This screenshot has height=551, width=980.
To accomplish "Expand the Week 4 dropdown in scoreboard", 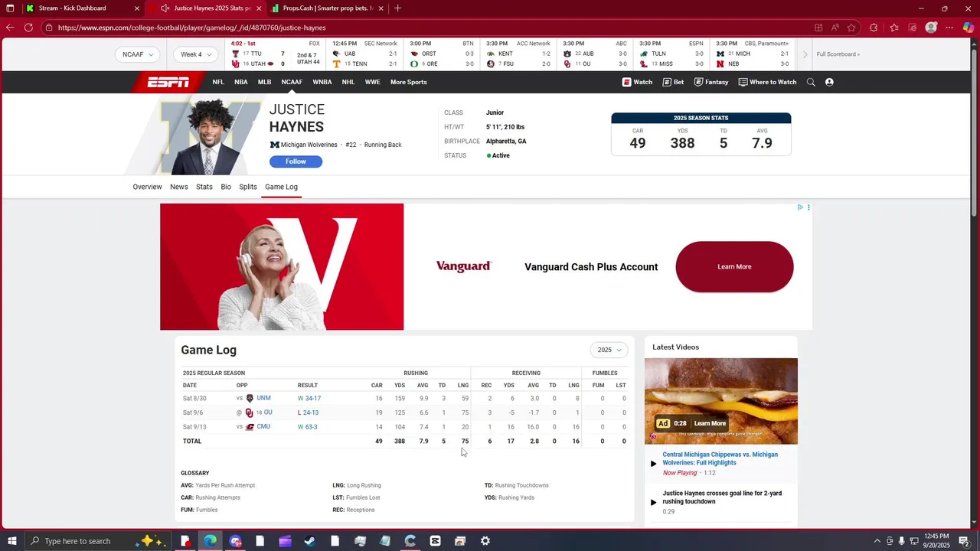I will point(195,54).
